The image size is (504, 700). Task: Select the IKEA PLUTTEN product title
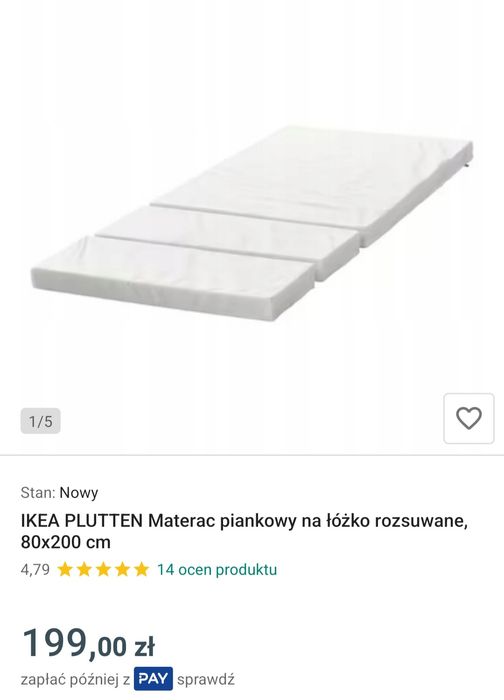(244, 531)
